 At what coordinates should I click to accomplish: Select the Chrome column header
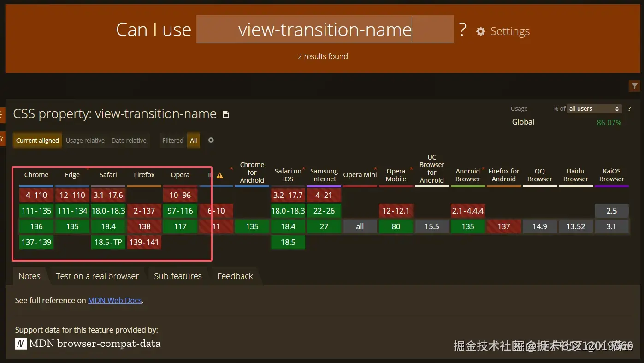pos(36,175)
